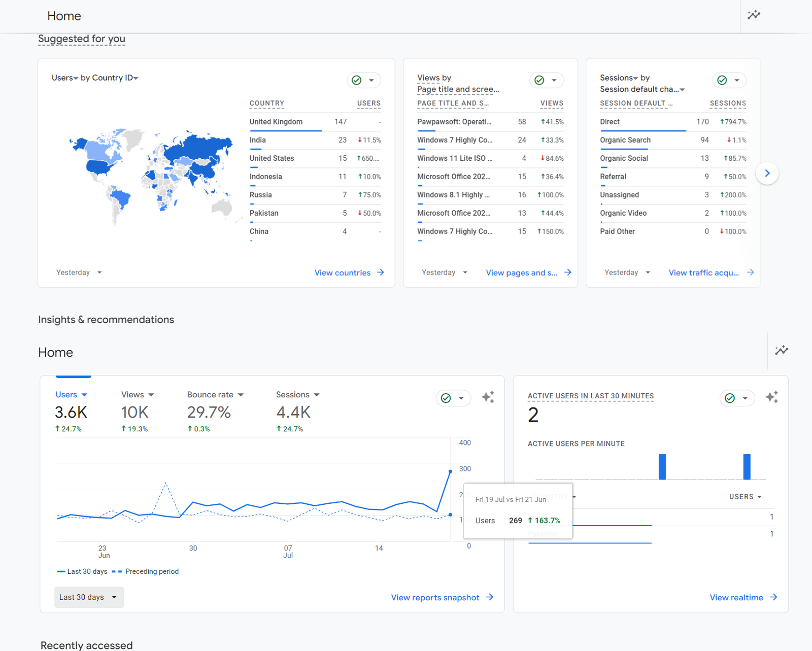
Task: Open the Last 30 days range dropdown
Action: pyautogui.click(x=89, y=597)
